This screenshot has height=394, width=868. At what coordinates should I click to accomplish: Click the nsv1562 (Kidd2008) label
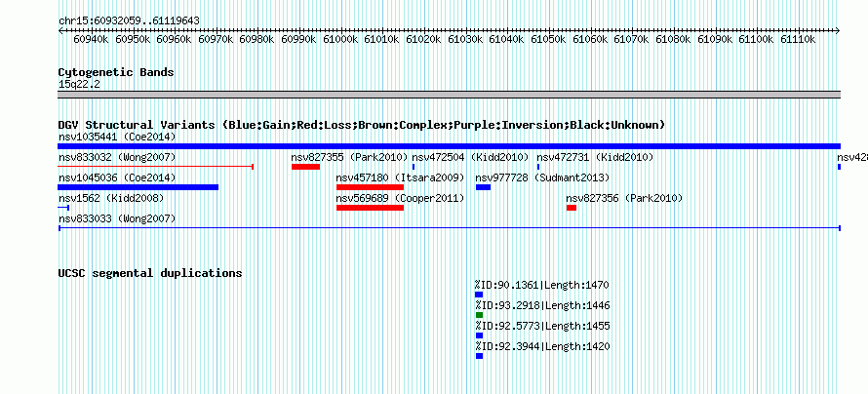(x=111, y=198)
